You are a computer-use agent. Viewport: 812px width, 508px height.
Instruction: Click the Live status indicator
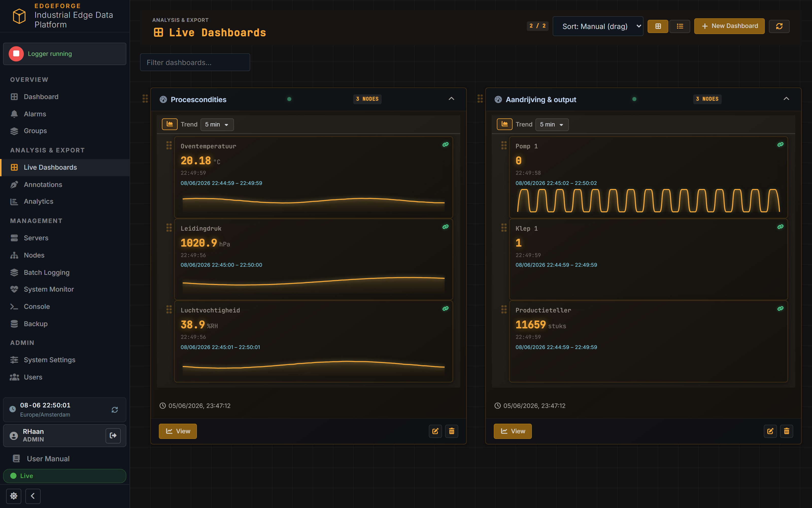[64, 476]
